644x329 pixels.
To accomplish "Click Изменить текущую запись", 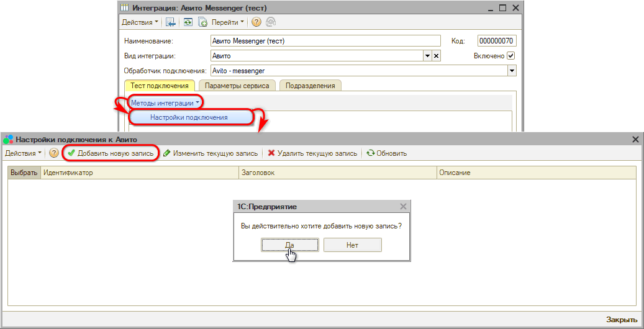I will (x=211, y=153).
